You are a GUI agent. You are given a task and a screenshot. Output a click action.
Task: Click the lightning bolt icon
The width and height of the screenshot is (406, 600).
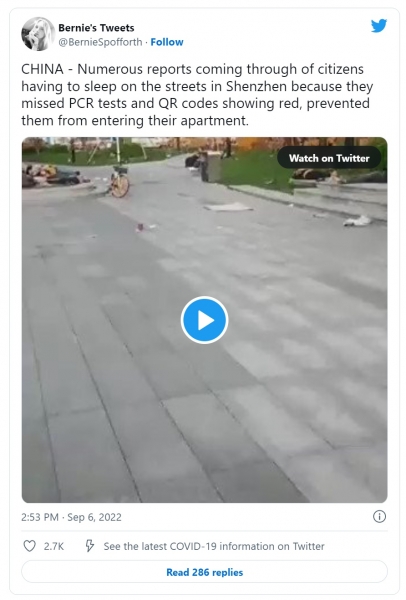(89, 546)
